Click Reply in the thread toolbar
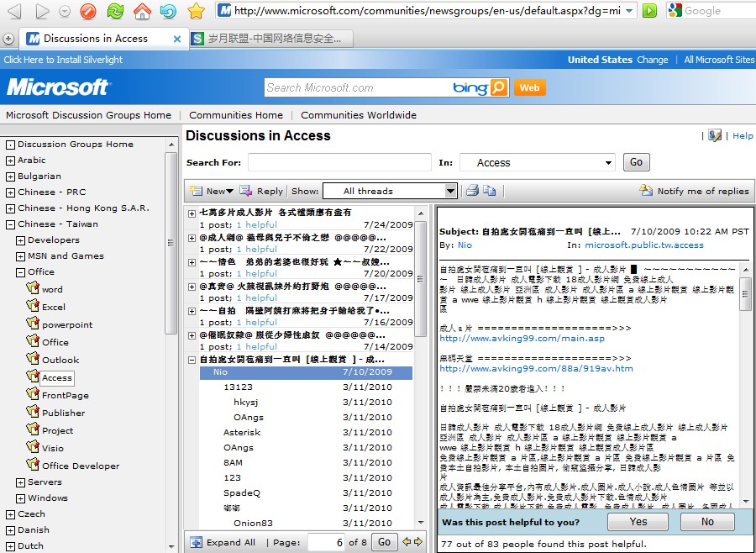This screenshot has width=756, height=553. tap(261, 191)
